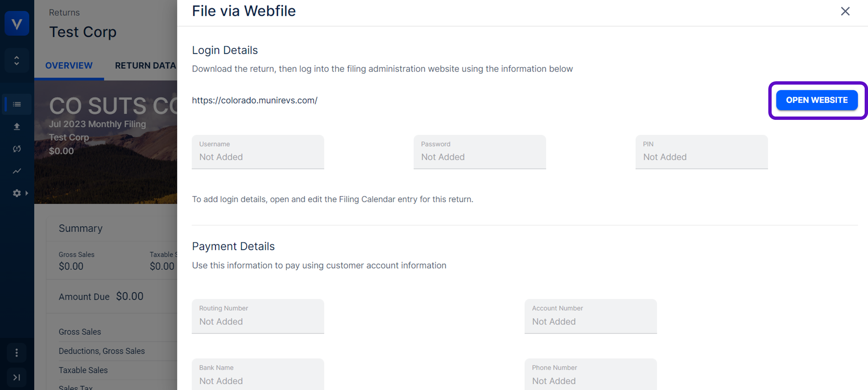Click the upload icon in sidebar
This screenshot has height=390, width=868.
pyautogui.click(x=17, y=127)
